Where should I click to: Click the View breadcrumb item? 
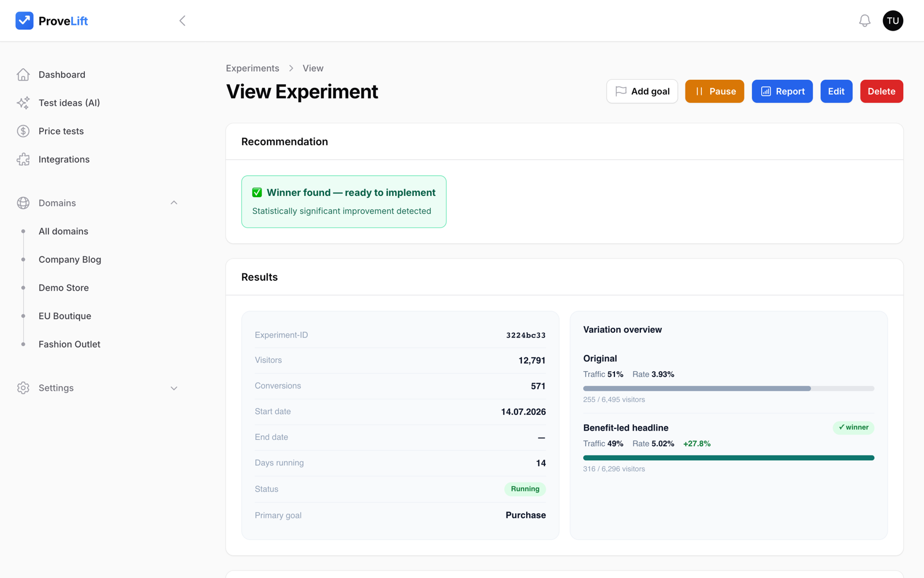(x=313, y=68)
